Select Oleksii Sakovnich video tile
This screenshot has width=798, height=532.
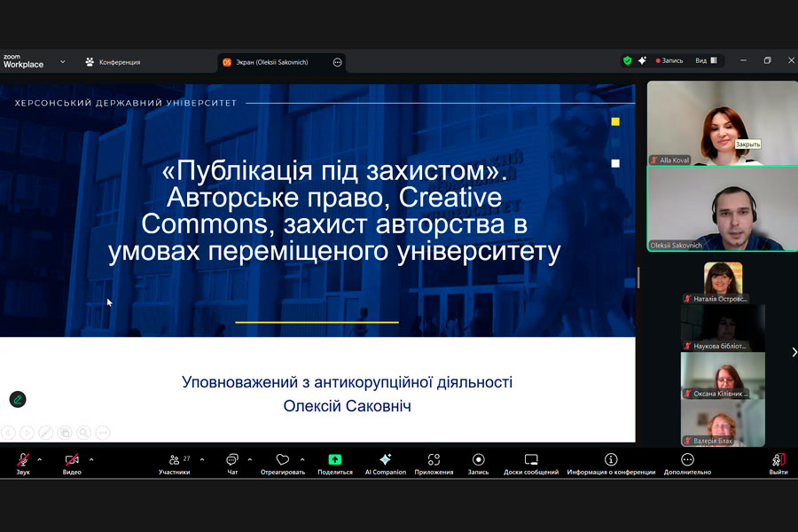coord(722,208)
